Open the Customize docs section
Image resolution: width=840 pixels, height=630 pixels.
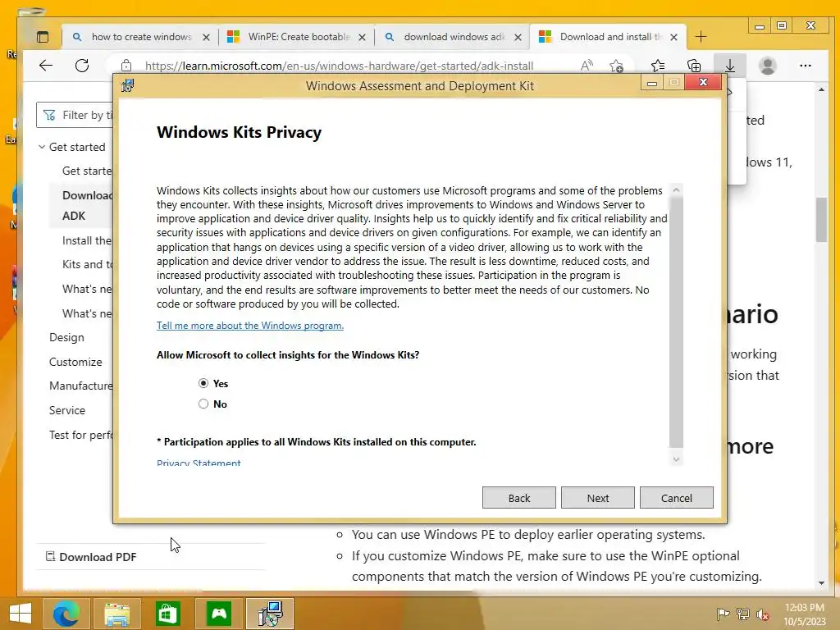coord(75,362)
